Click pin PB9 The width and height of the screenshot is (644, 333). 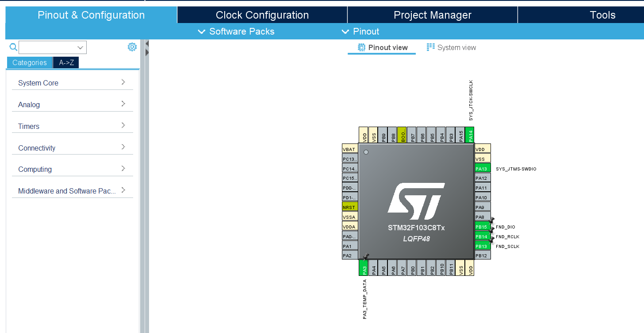(383, 135)
